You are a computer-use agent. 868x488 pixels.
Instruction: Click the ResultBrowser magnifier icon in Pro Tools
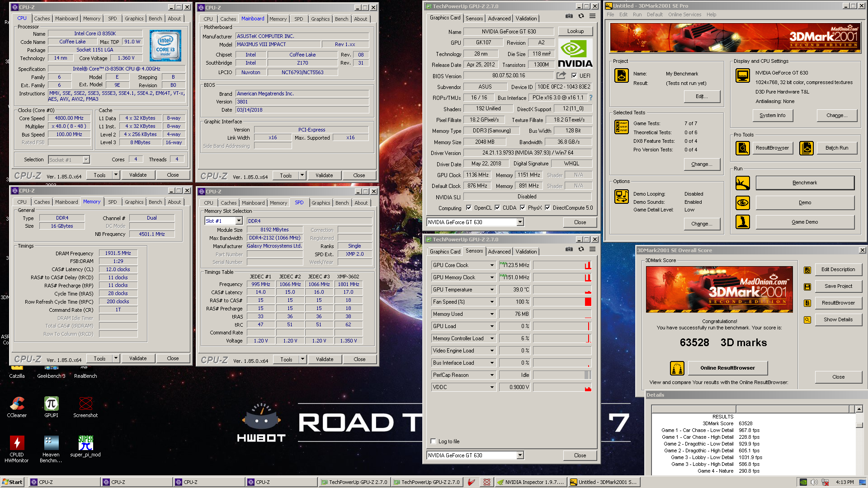[742, 148]
